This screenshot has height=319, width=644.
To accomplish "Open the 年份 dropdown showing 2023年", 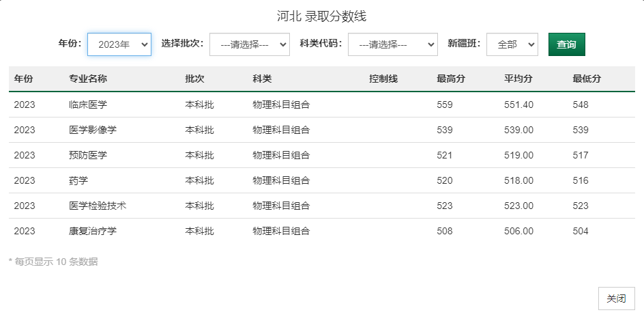I will [119, 44].
